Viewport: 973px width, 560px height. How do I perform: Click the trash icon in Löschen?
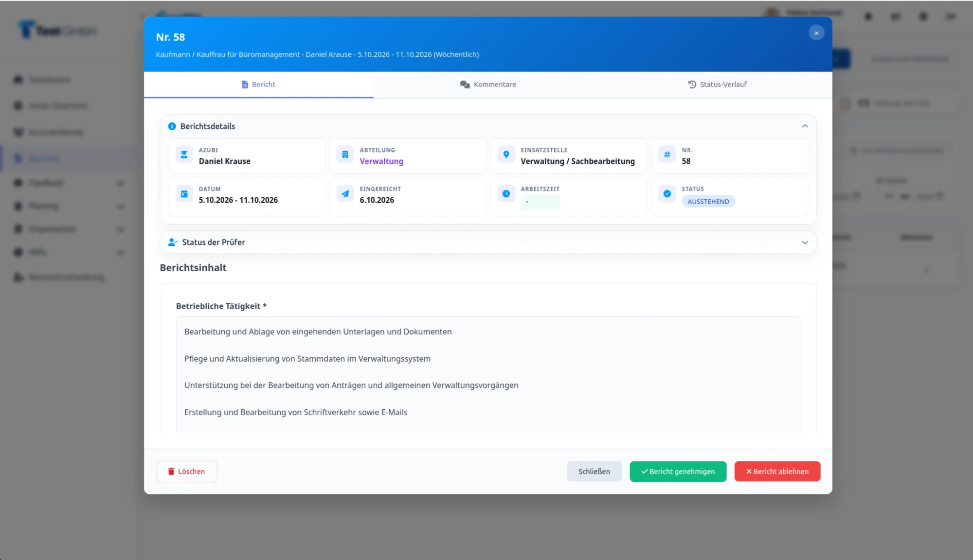point(171,472)
